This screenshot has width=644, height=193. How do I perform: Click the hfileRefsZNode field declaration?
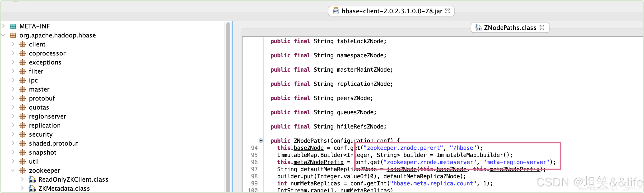(328, 127)
